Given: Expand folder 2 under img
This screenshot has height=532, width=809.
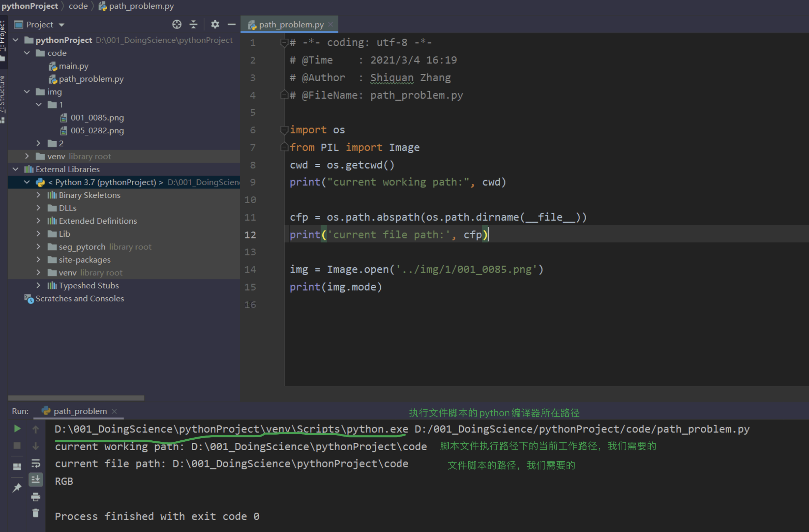Looking at the screenshot, I should click(38, 143).
